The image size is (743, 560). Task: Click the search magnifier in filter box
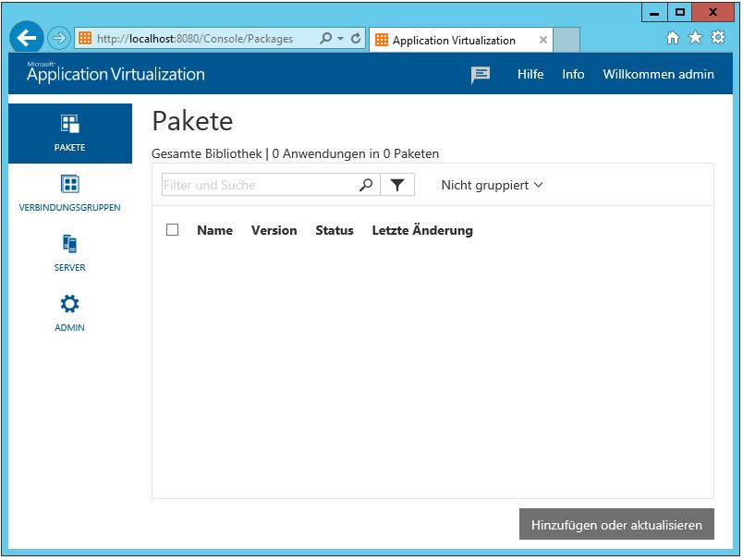click(x=366, y=185)
